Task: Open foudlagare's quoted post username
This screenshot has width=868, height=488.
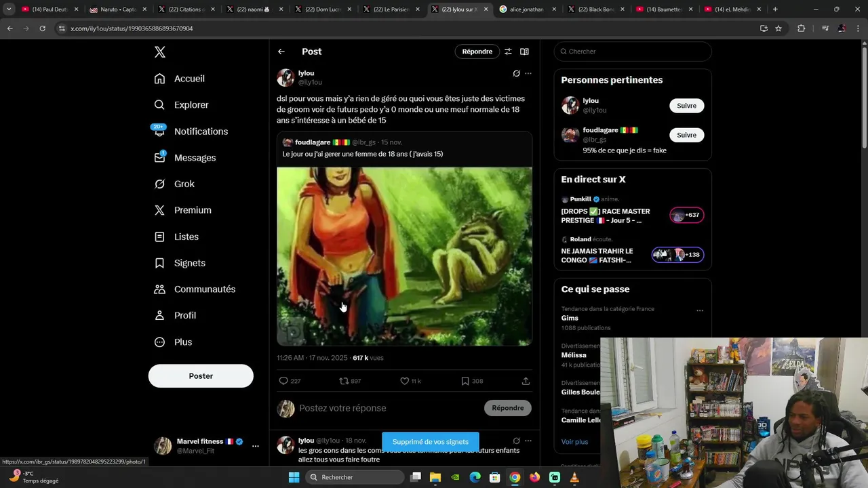Action: [x=313, y=142]
